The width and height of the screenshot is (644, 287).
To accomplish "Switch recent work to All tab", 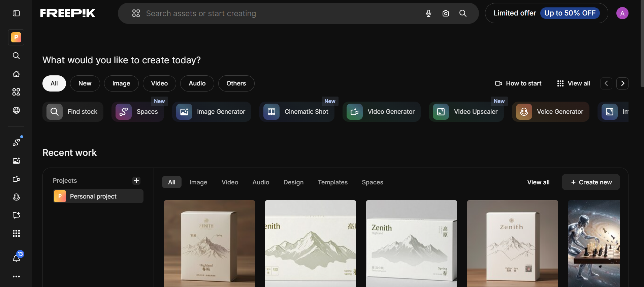I will [x=172, y=182].
